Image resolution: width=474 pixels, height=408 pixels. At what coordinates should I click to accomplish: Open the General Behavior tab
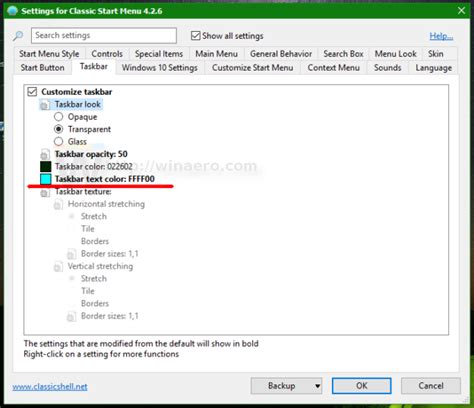coord(281,54)
